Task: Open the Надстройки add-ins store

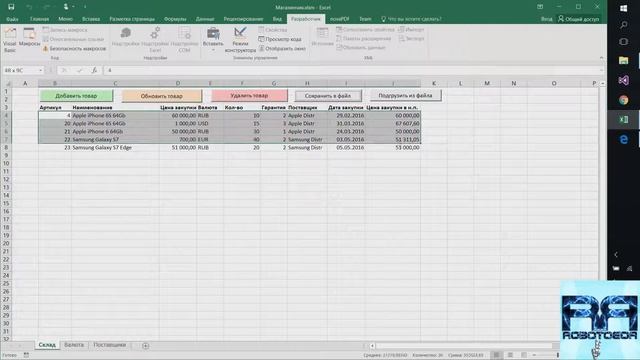Action: pos(126,38)
